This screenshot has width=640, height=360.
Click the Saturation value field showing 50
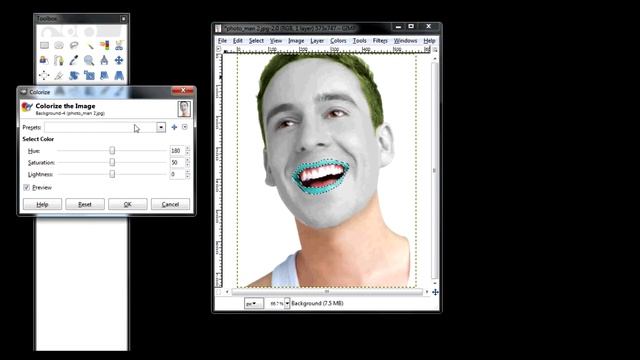click(x=177, y=162)
